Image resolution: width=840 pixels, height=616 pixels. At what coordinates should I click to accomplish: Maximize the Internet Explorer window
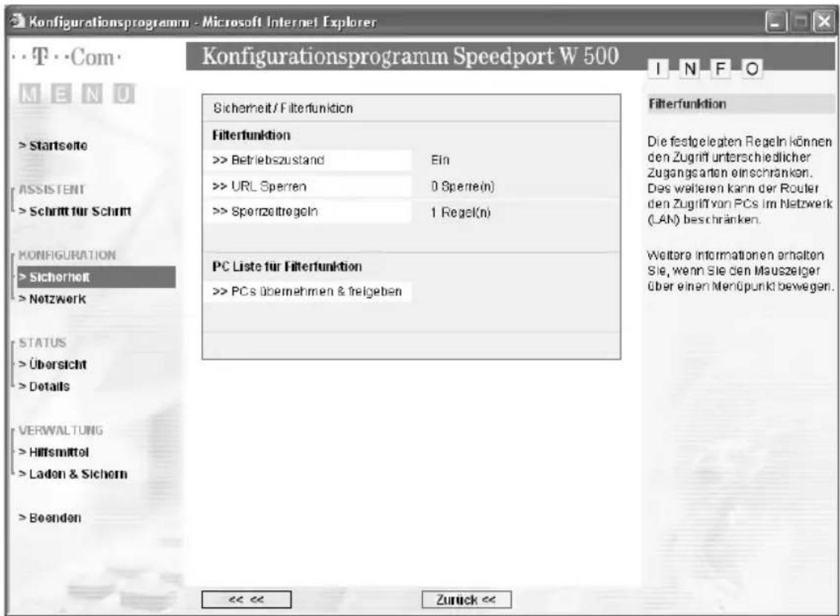coord(801,22)
